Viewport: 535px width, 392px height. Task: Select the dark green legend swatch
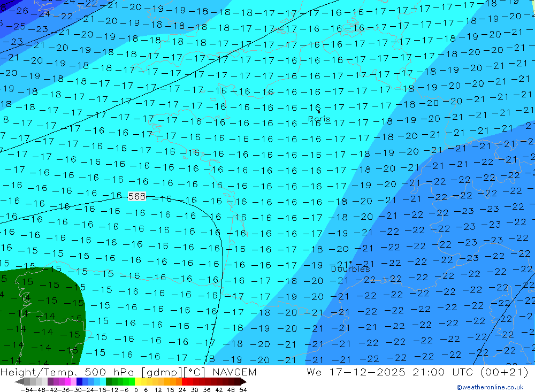point(109,382)
